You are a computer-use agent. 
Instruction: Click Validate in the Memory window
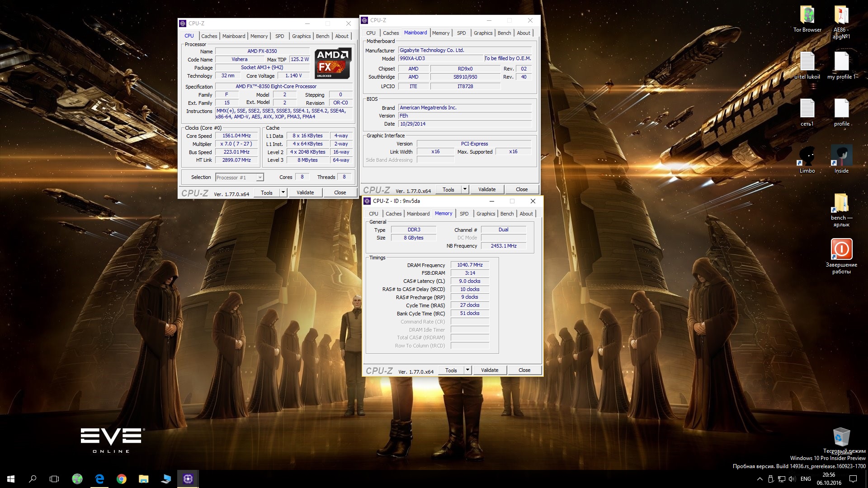490,370
